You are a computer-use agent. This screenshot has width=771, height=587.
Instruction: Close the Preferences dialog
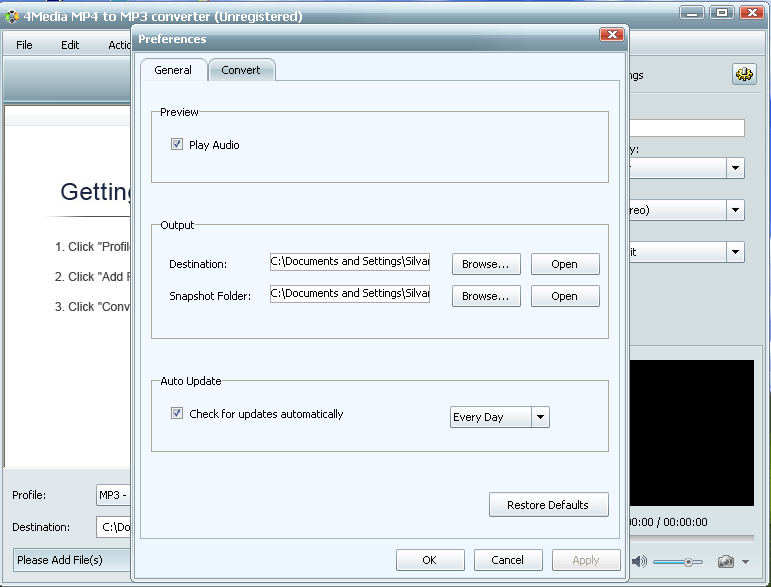click(x=612, y=34)
